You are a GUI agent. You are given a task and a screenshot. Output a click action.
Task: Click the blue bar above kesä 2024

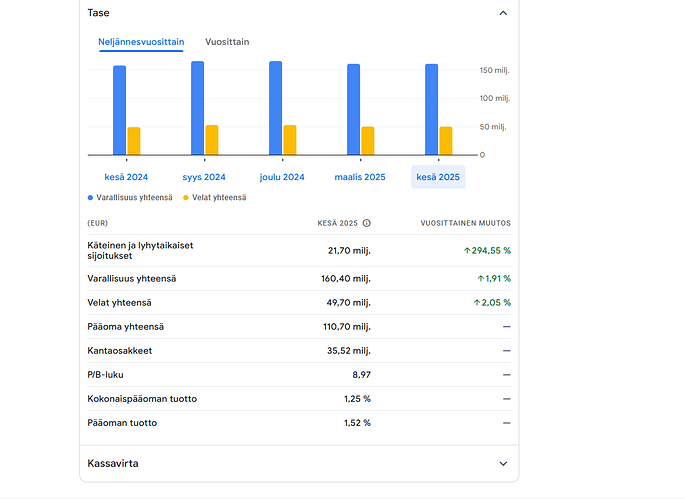(119, 110)
